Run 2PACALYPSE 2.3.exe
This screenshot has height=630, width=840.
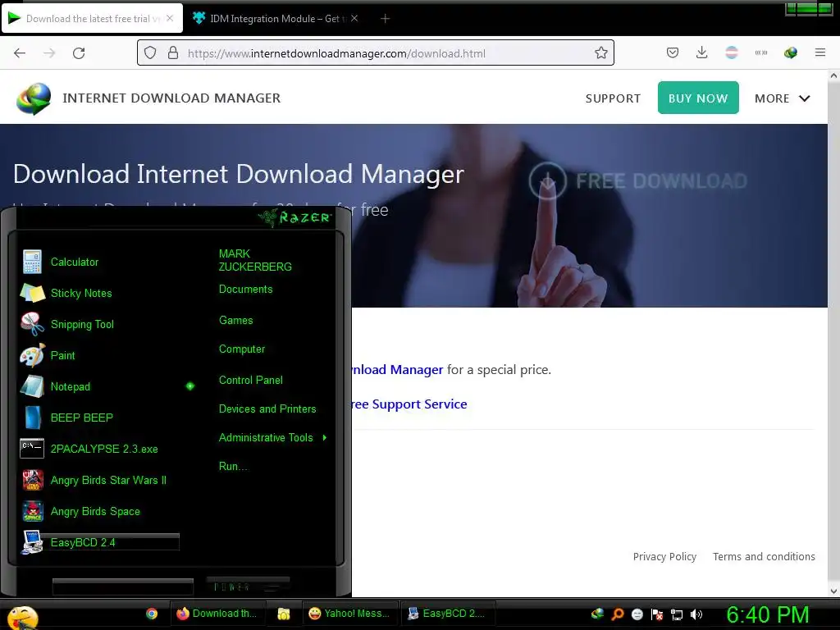coord(104,449)
